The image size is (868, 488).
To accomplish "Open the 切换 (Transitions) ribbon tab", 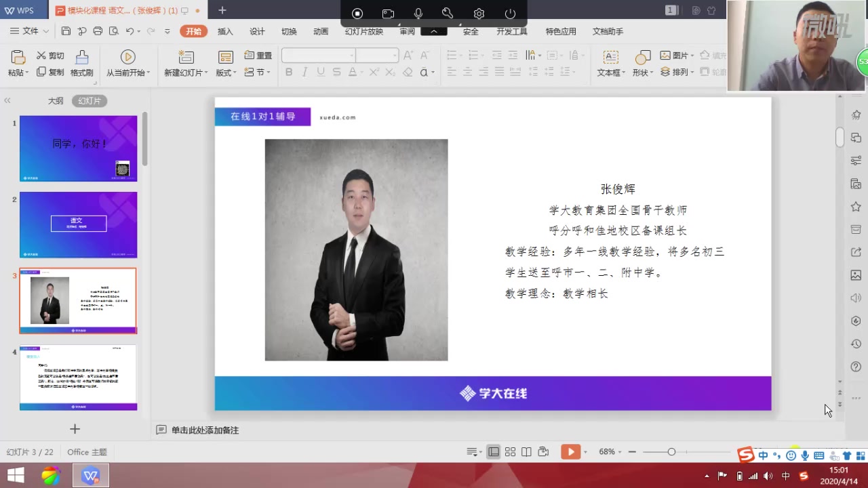I will pos(289,31).
